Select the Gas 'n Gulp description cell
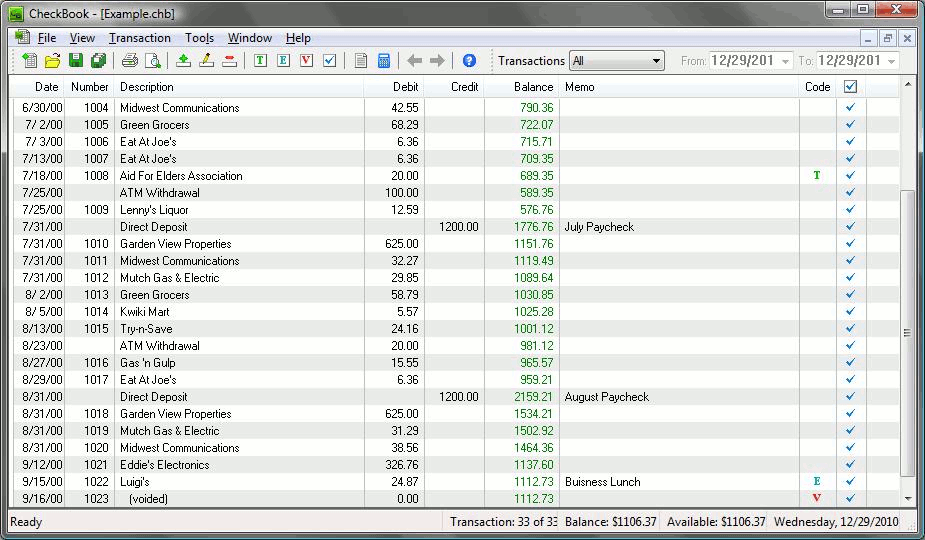 [x=239, y=362]
